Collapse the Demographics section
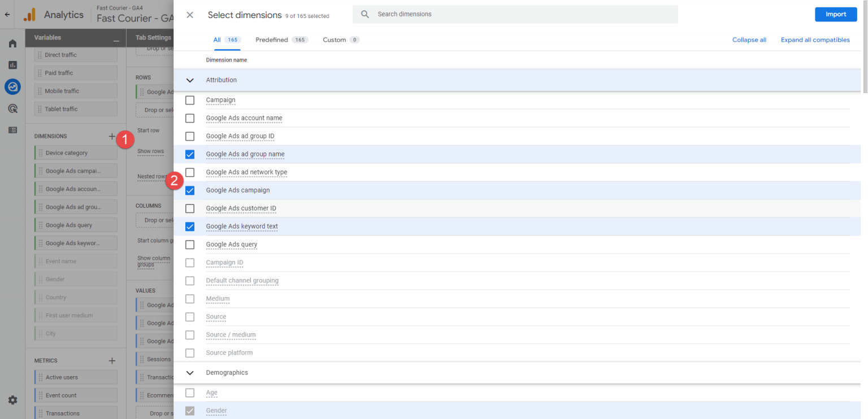This screenshot has height=419, width=868. point(190,373)
